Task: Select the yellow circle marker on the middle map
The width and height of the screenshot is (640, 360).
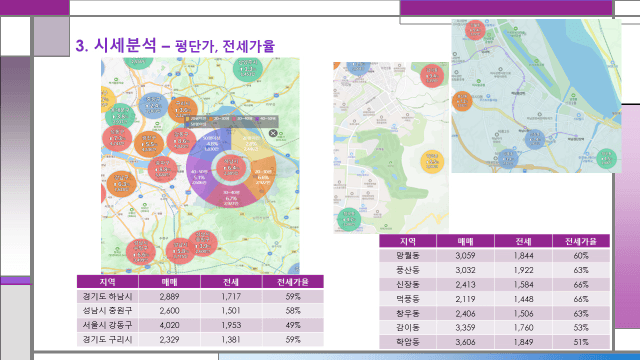Action: click(432, 162)
